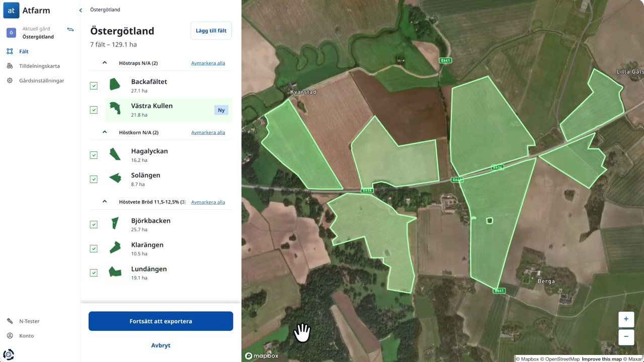Open the Tilldelningskarta menu item
644x362 pixels.
coord(40,66)
